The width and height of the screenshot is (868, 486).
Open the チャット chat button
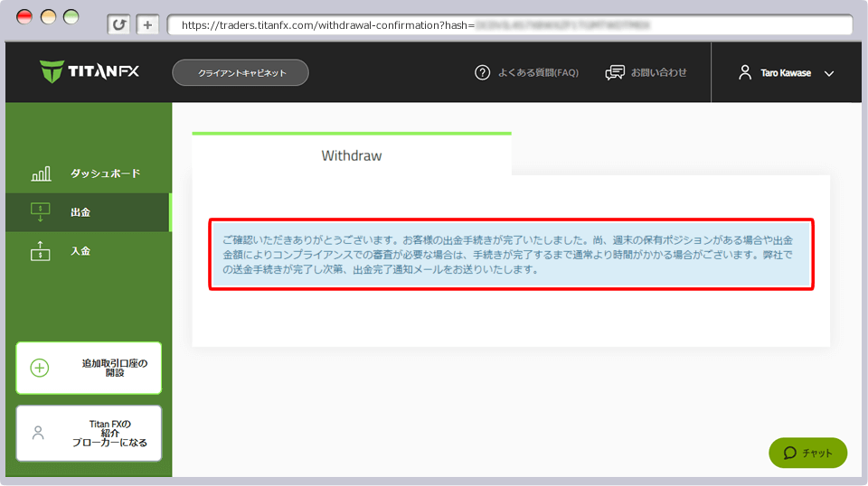click(807, 453)
